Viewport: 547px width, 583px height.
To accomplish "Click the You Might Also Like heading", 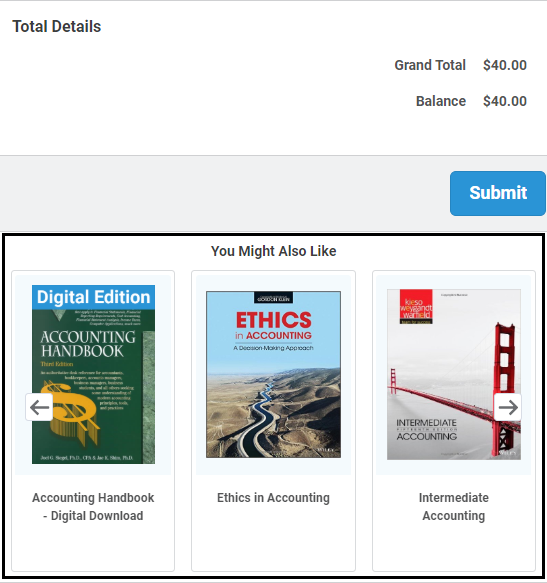I will pyautogui.click(x=273, y=251).
